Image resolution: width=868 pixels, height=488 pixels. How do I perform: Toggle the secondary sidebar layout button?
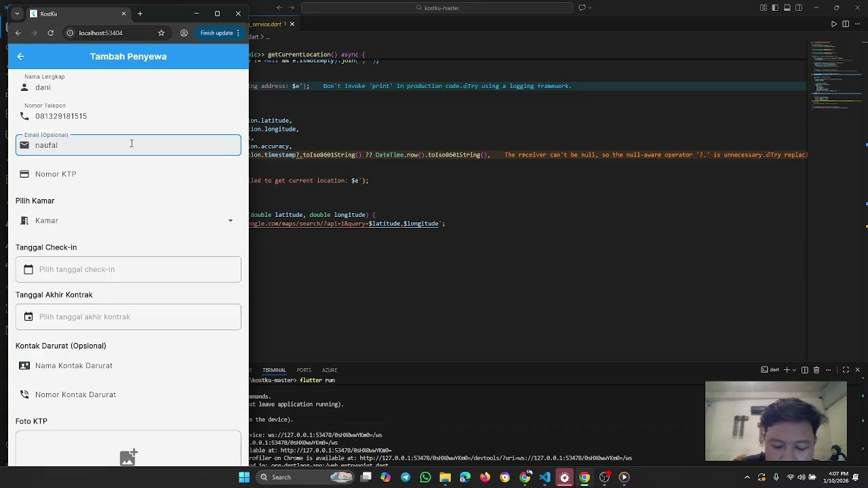coord(799,8)
